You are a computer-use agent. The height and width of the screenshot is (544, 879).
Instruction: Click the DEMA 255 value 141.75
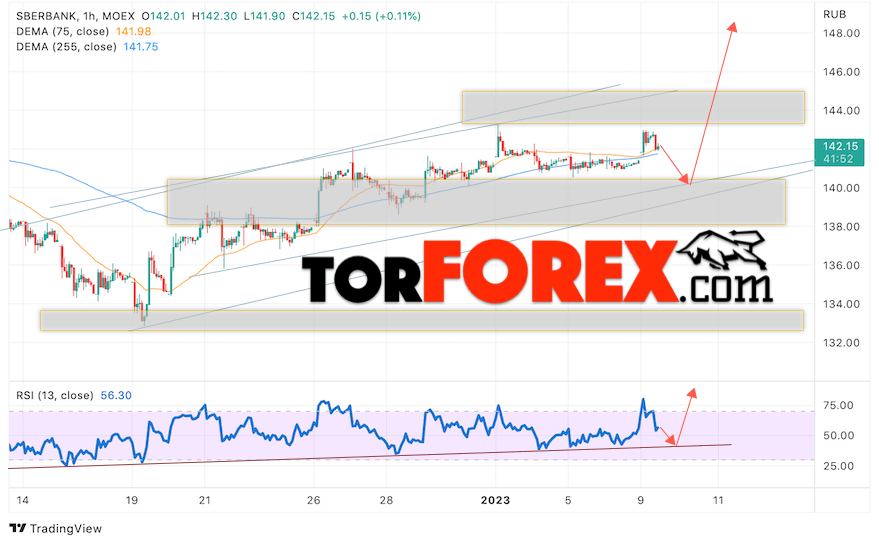(141, 47)
